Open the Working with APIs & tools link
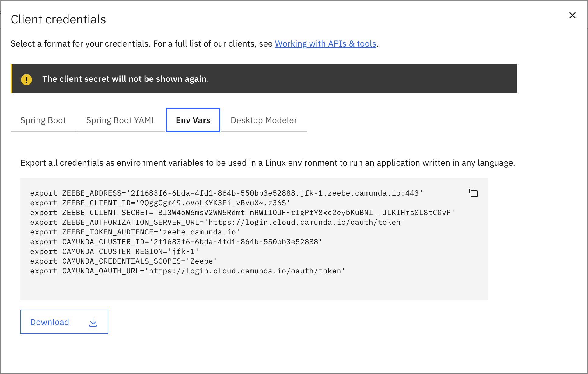This screenshot has width=588, height=374. coord(325,44)
